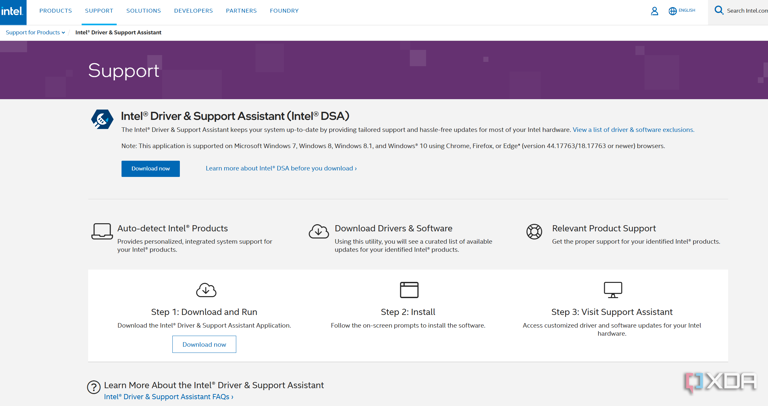768x406 pixels.
Task: Click the question mark icon near Learn More
Action: point(94,387)
